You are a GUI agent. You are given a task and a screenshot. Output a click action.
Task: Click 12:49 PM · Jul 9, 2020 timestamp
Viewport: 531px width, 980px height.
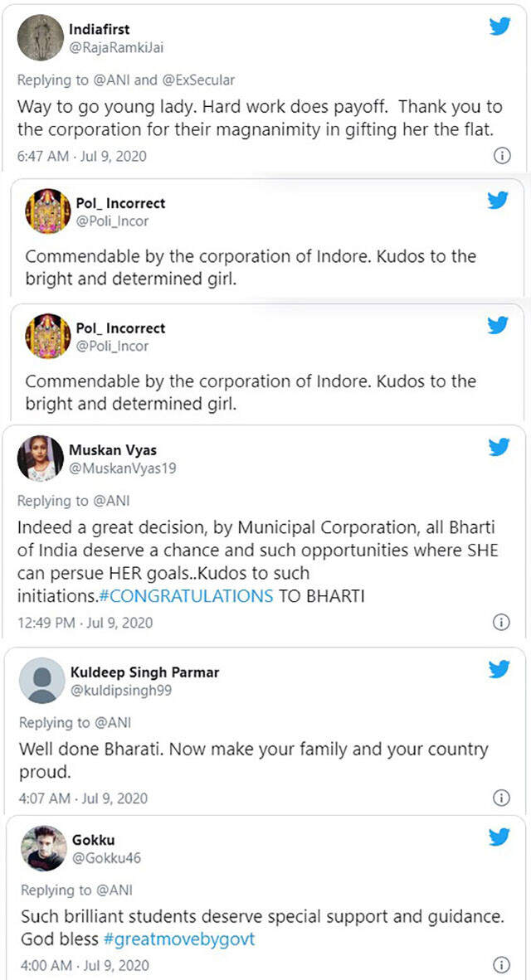point(85,622)
